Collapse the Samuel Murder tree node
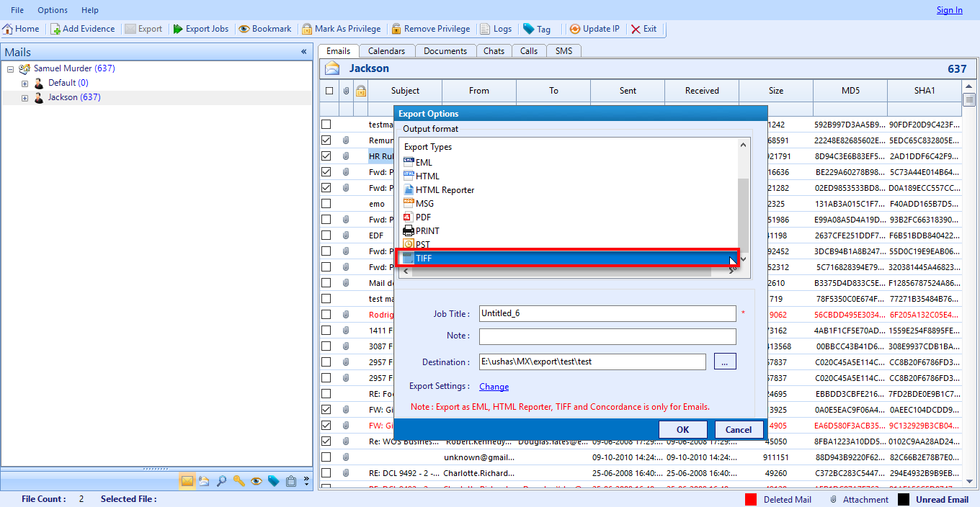980x507 pixels. click(x=10, y=69)
